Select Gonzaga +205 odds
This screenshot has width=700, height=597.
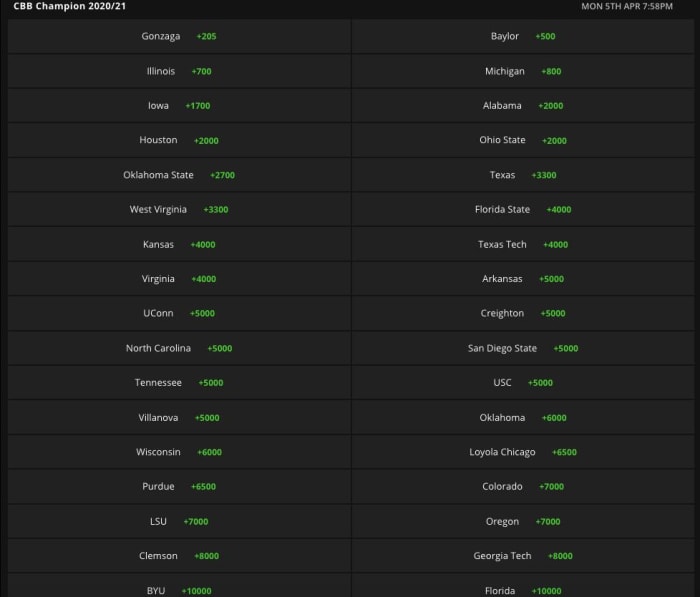coord(179,36)
